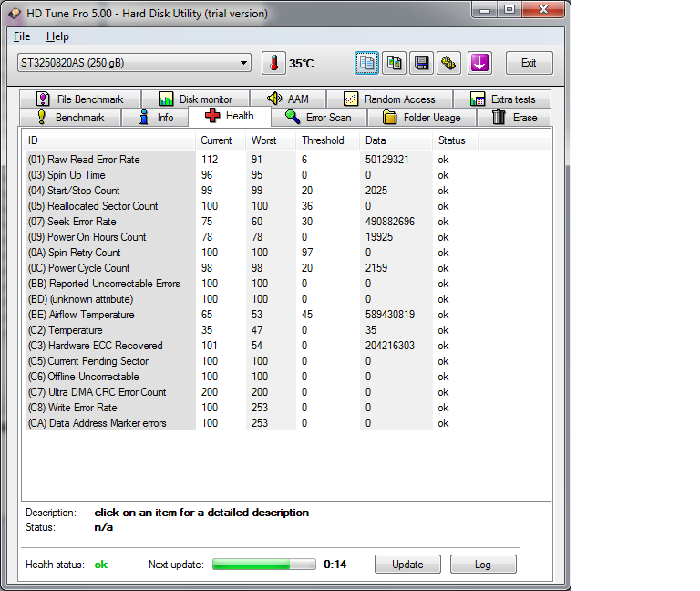Click the Data column header
Image resolution: width=700 pixels, height=591 pixels.
tap(396, 140)
